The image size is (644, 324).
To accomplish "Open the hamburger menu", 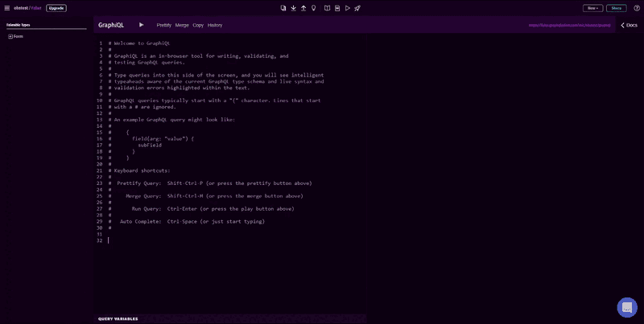I will 7,8.
